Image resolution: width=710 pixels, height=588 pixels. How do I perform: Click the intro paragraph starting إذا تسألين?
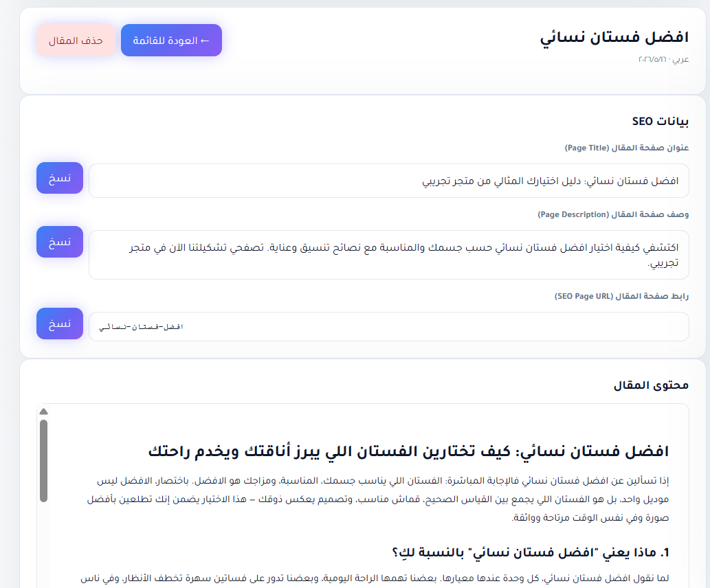pos(378,499)
